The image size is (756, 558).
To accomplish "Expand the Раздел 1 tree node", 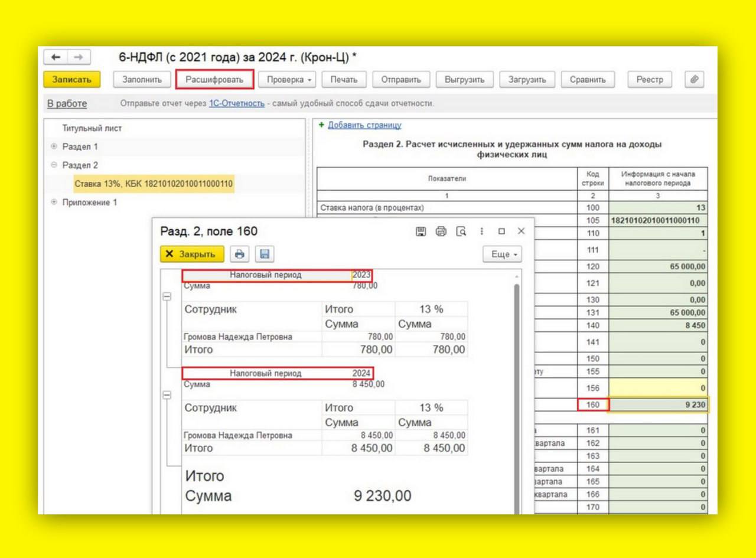I will (x=54, y=146).
